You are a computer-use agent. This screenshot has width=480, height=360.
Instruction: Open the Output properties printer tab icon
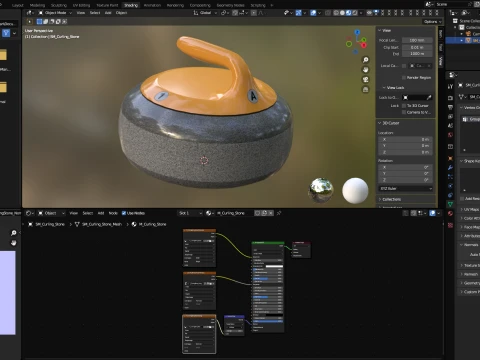coord(450,107)
